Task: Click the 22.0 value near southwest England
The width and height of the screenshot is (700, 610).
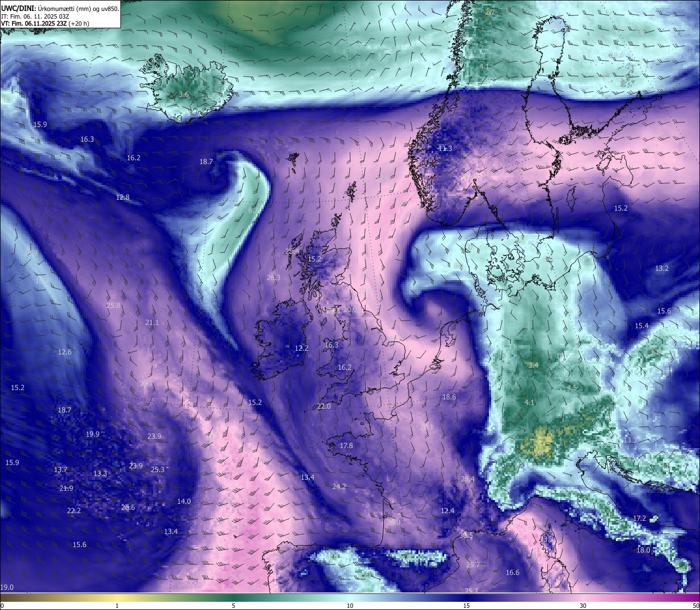Action: tap(324, 406)
